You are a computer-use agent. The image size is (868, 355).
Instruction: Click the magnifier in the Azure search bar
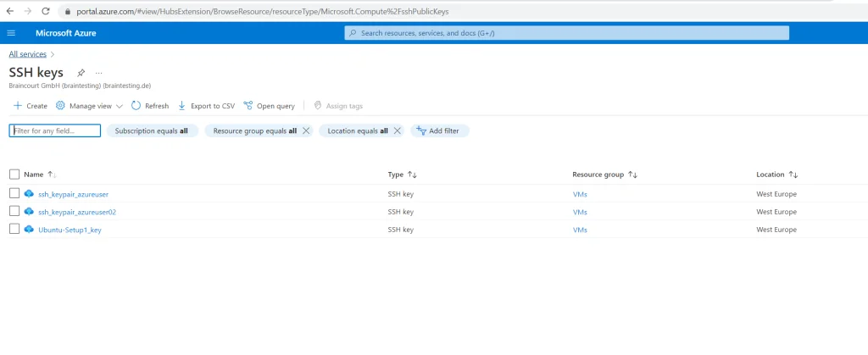[x=353, y=33]
